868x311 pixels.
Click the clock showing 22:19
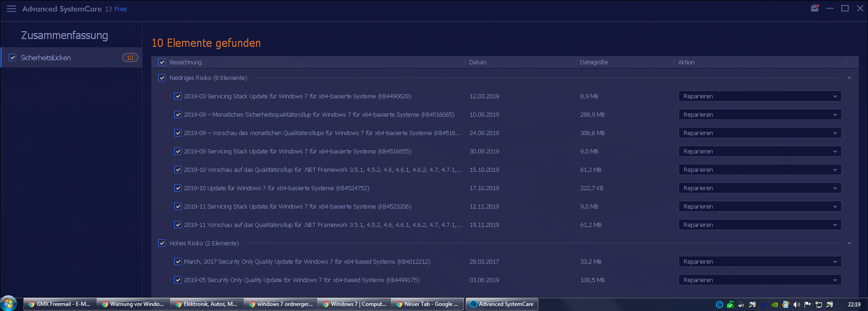pos(854,305)
